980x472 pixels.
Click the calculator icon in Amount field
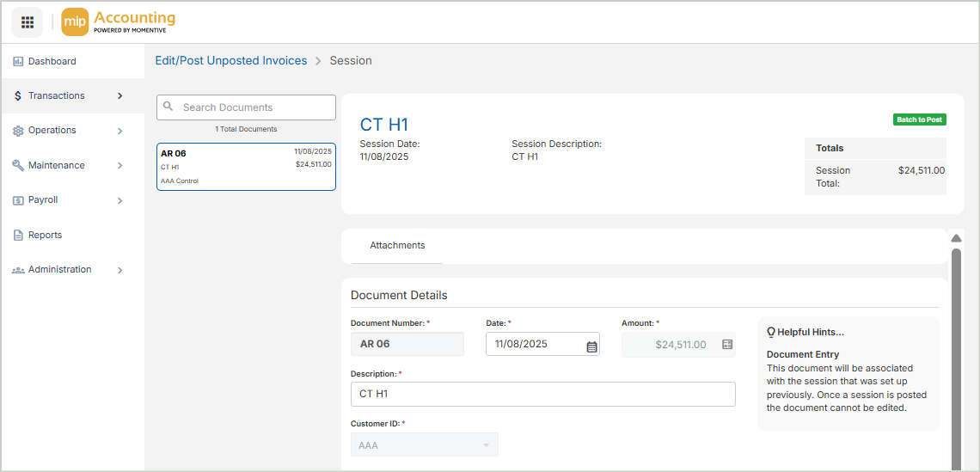pos(727,345)
